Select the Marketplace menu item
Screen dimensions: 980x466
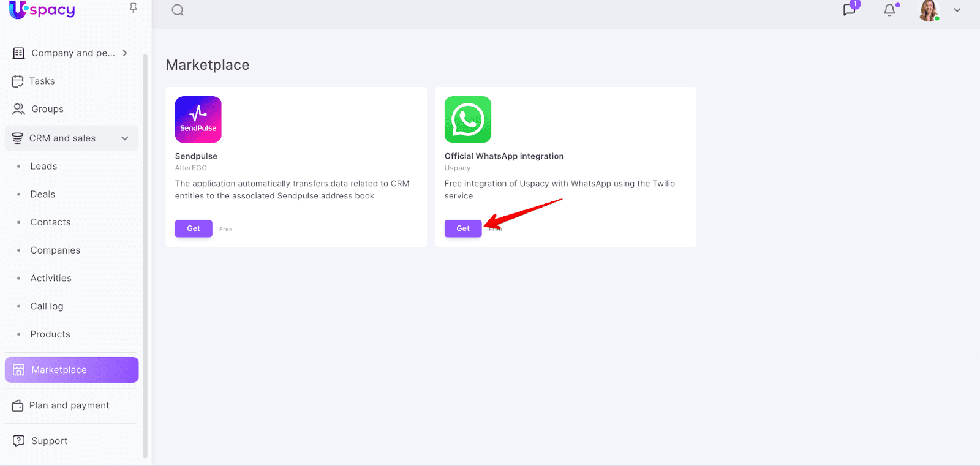pos(72,370)
